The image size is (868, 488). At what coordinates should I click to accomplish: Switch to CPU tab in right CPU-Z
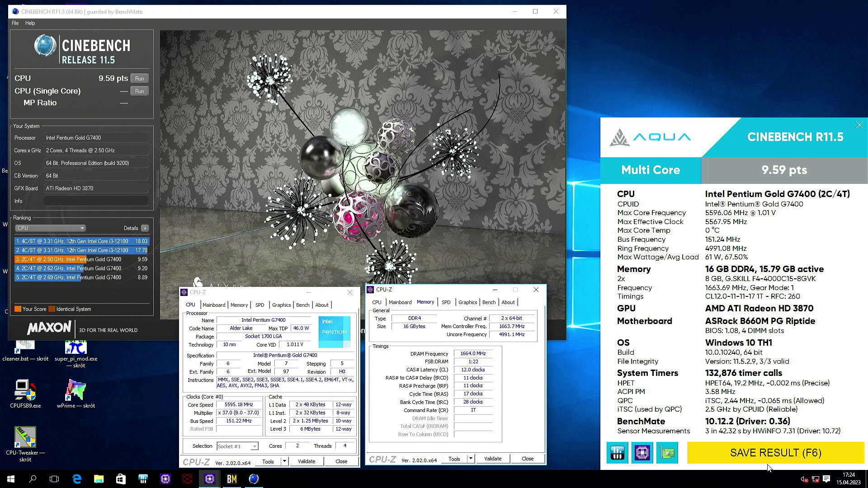[x=377, y=302]
